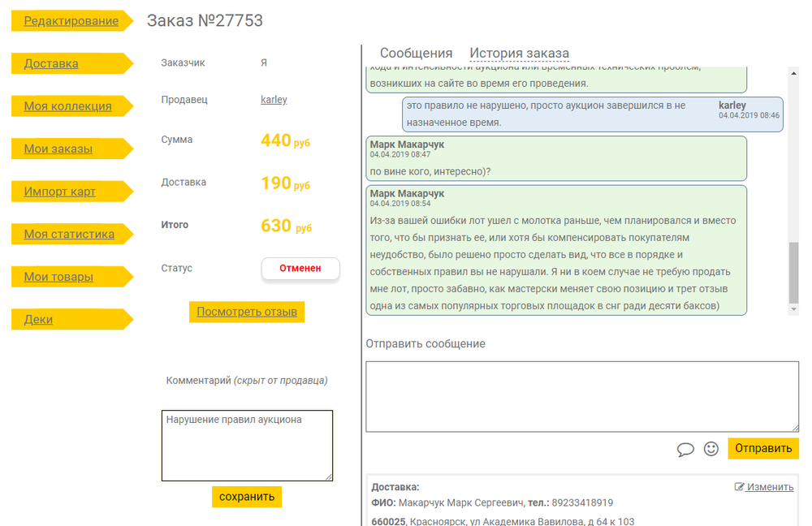Focus the Отправить сообщение text area
Screen dimensions: 812x526
click(x=581, y=396)
